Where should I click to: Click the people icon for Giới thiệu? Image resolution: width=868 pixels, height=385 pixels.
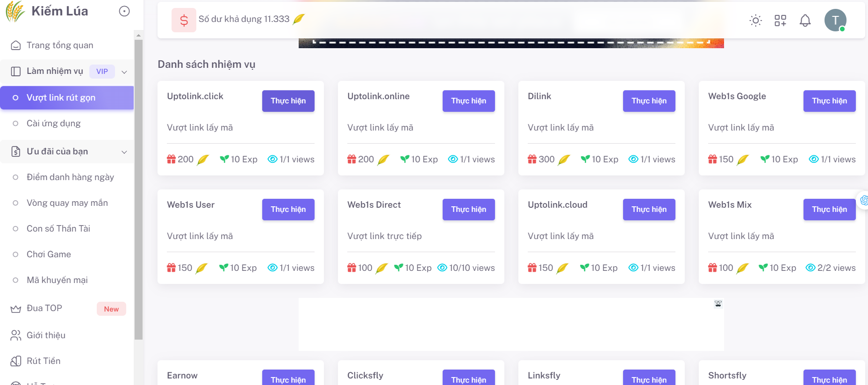point(16,335)
